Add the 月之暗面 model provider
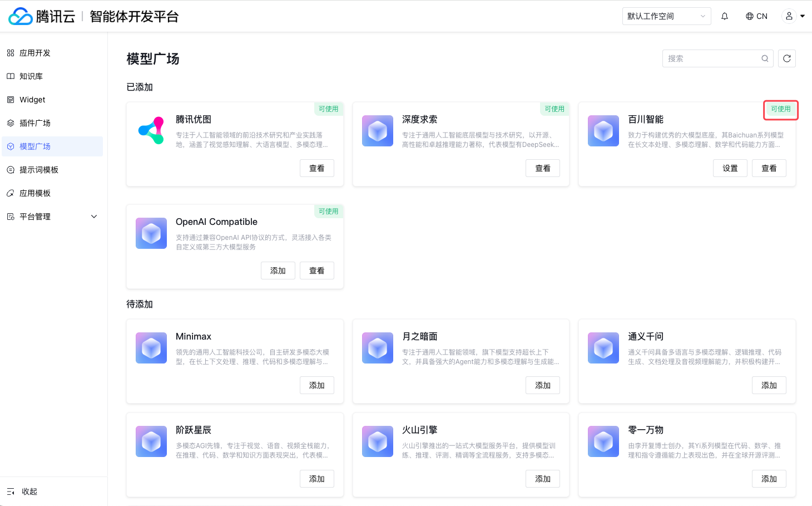The image size is (812, 506). [543, 385]
